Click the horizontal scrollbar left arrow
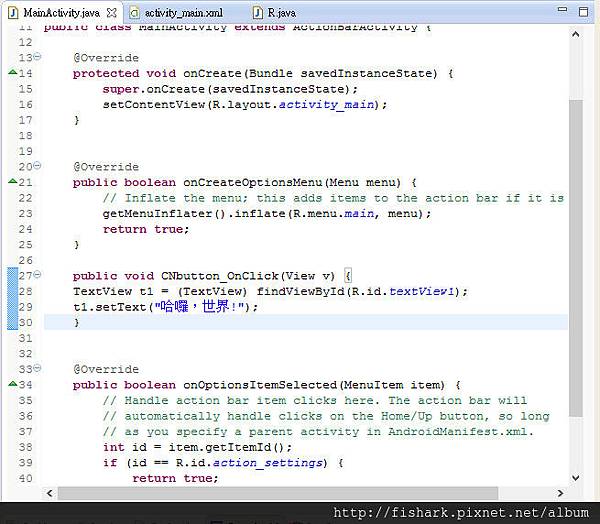The width and height of the screenshot is (600, 524). click(50, 493)
